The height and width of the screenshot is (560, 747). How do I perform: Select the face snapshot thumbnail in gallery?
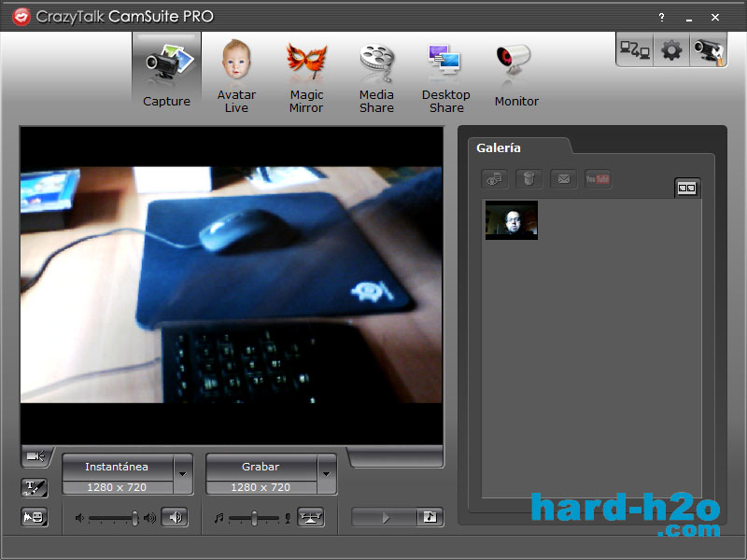click(x=512, y=220)
